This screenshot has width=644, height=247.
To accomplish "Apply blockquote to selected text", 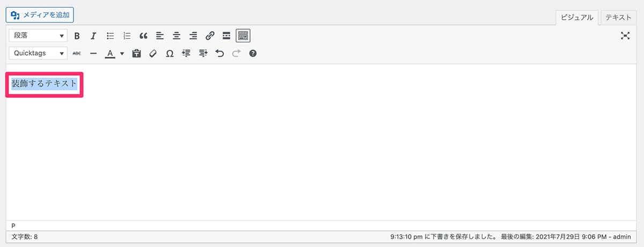I will pyautogui.click(x=143, y=36).
